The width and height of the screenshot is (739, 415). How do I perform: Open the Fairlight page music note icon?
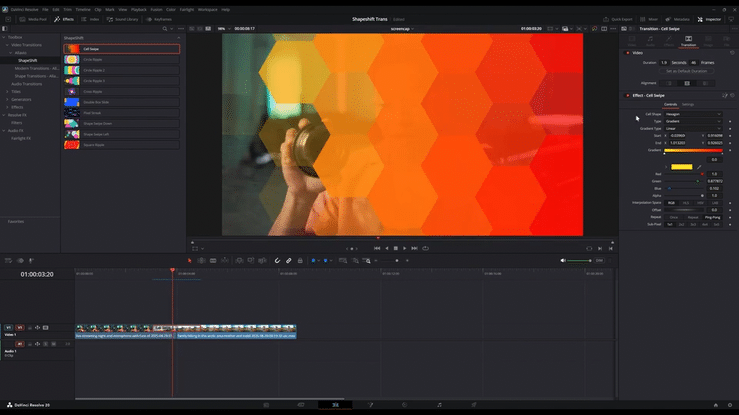(x=439, y=405)
